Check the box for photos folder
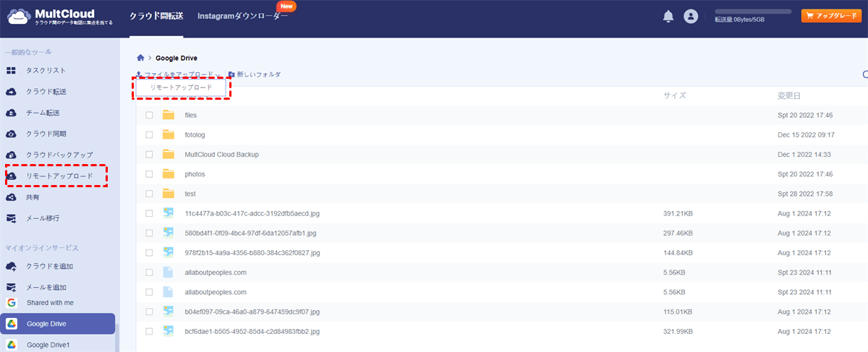This screenshot has height=352, width=868. (149, 174)
